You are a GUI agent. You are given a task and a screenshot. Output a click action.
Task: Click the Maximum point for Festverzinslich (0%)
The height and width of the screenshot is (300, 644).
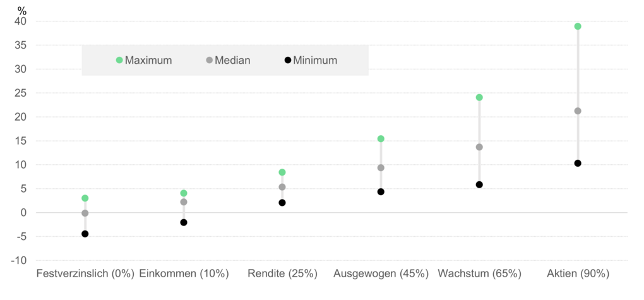click(x=85, y=198)
